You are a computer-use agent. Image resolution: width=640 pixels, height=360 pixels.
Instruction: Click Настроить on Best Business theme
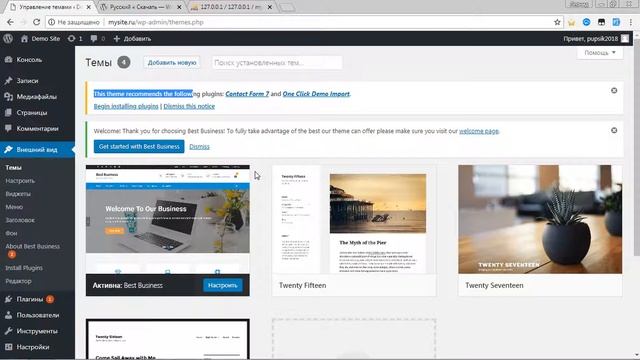[223, 285]
